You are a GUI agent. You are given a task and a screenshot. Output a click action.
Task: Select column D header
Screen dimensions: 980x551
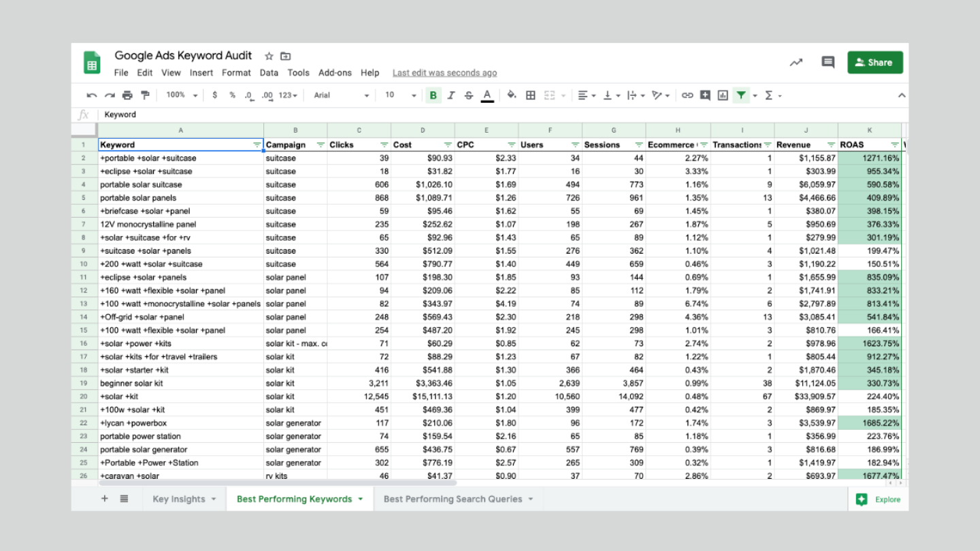click(x=423, y=130)
